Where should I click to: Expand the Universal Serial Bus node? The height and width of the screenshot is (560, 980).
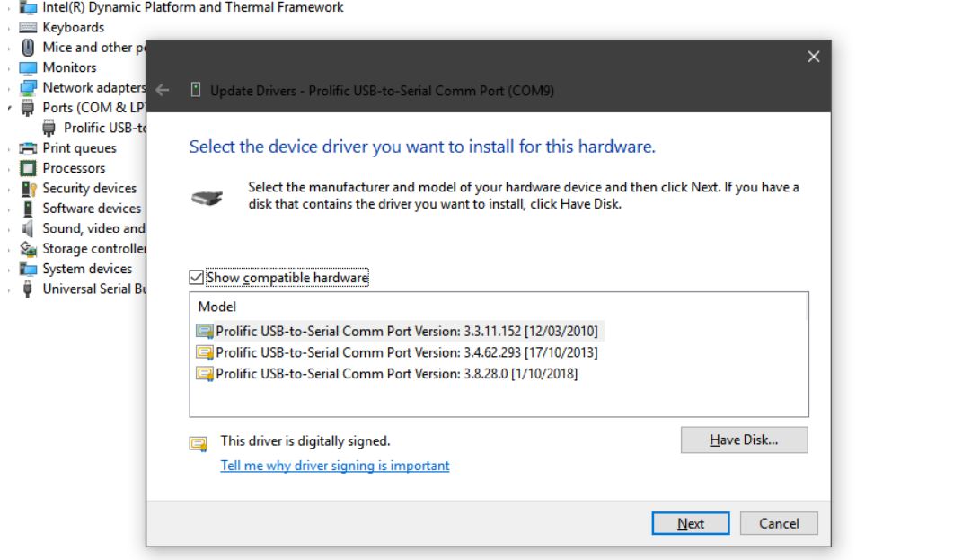click(x=10, y=289)
